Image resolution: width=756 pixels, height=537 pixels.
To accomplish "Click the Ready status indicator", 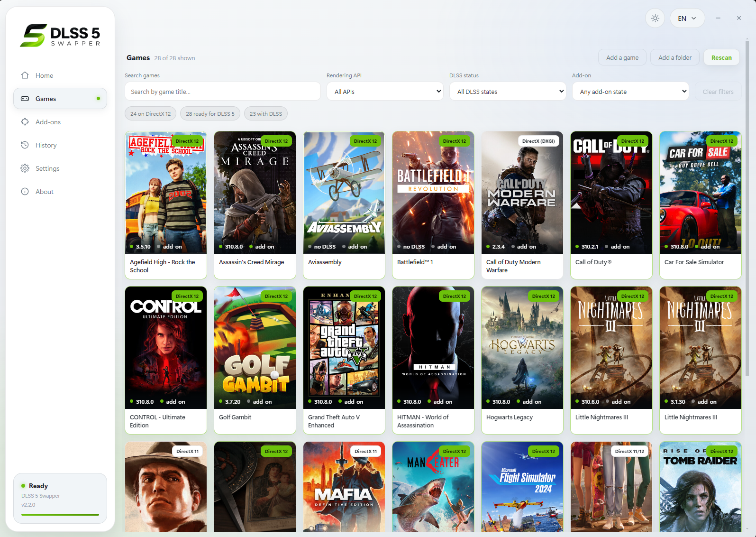I will [x=35, y=486].
